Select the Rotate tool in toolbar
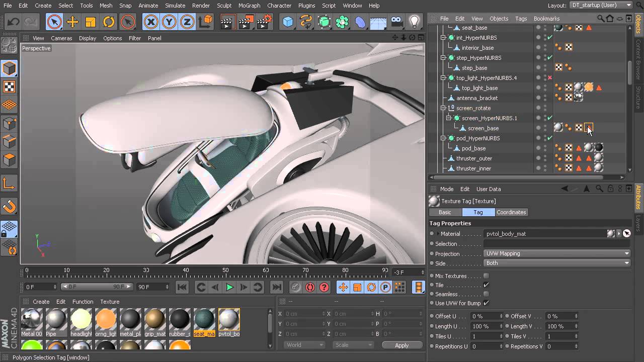The height and width of the screenshot is (362, 644). (x=109, y=22)
